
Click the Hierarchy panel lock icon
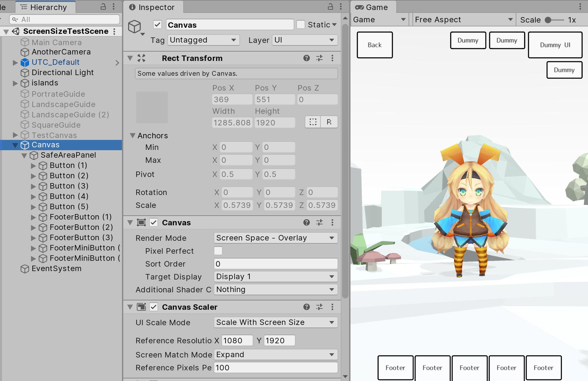103,6
